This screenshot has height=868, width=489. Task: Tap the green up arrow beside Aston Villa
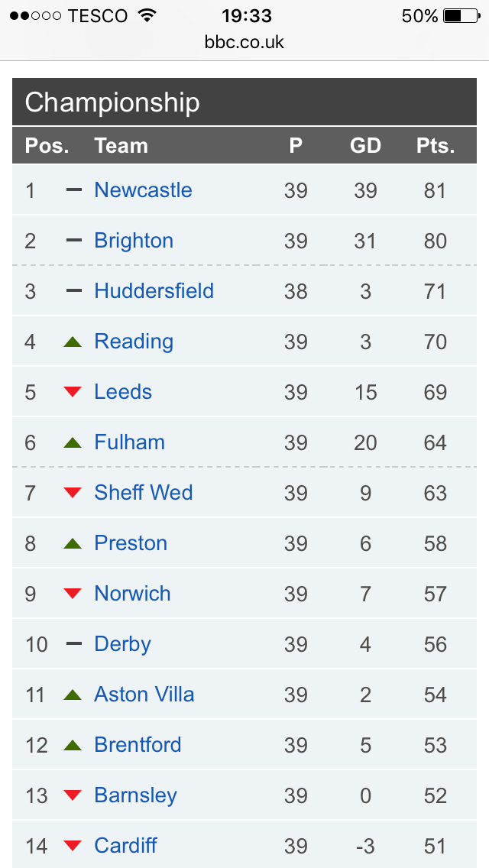73,695
